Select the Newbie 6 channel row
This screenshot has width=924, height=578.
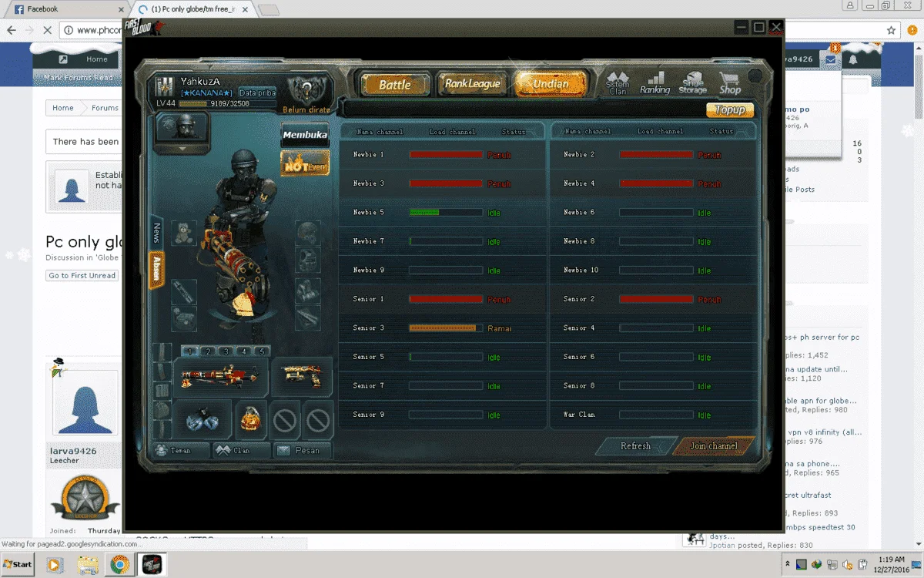[653, 213]
